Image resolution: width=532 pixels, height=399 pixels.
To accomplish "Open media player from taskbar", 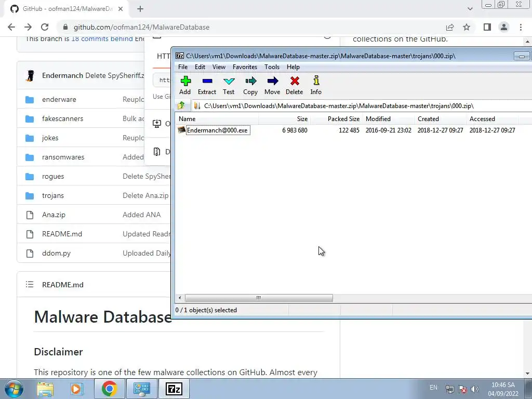I will click(76, 389).
